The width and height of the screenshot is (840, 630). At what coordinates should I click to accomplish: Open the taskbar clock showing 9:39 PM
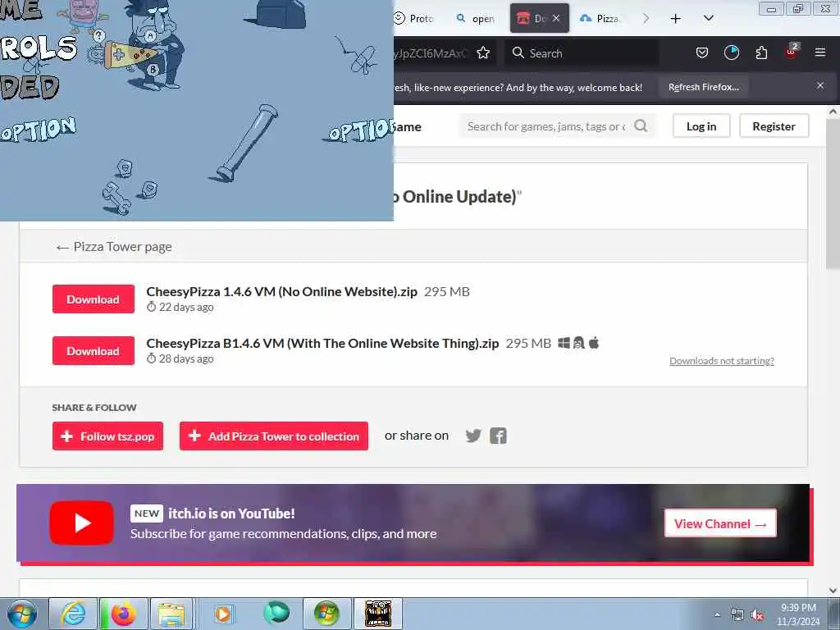click(798, 614)
